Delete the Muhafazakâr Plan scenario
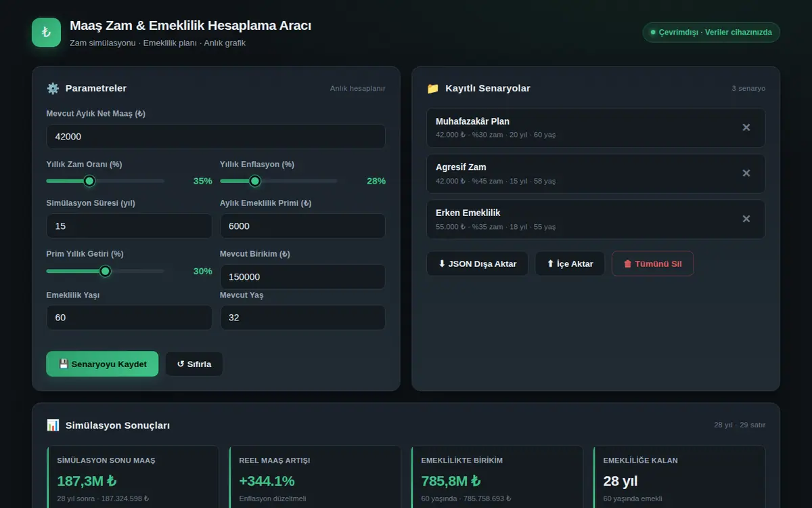This screenshot has width=812, height=508. coord(746,127)
